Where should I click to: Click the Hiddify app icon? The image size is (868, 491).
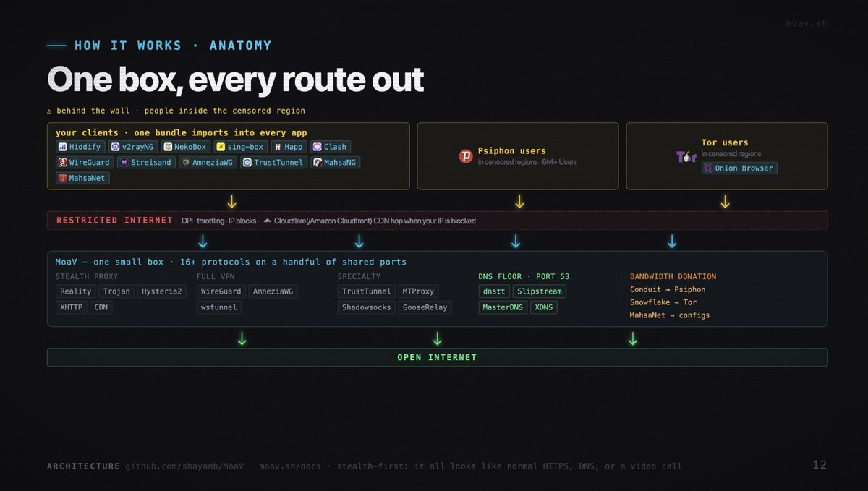pyautogui.click(x=63, y=147)
